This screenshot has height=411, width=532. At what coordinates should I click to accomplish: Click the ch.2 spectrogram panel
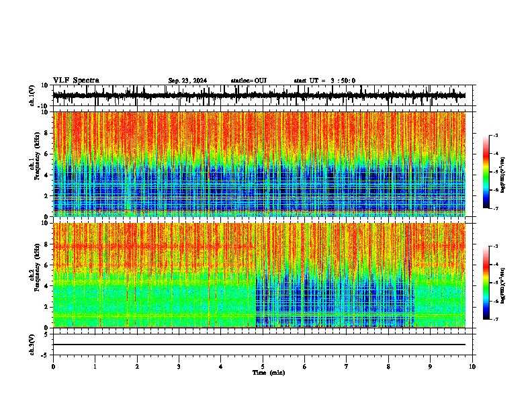[259, 275]
